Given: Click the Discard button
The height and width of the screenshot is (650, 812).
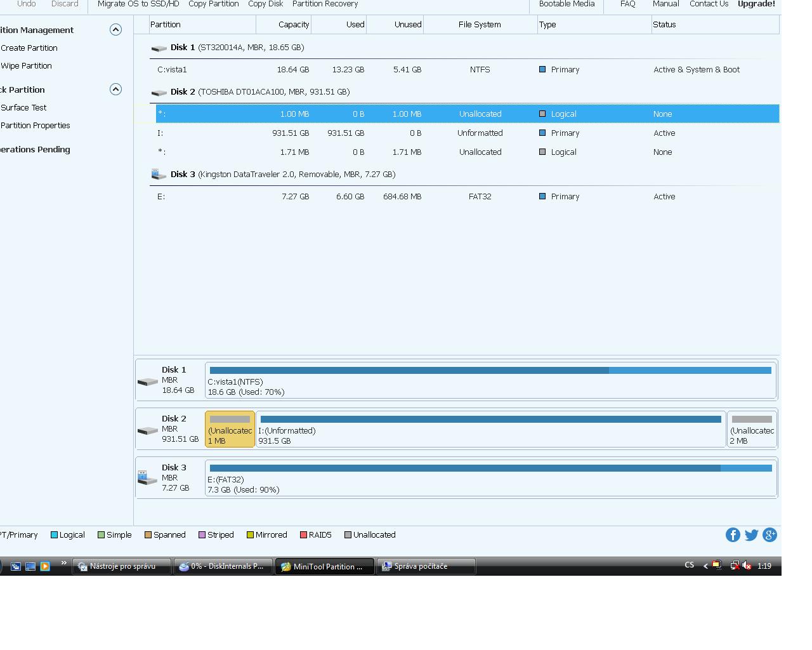Looking at the screenshot, I should 65,4.
